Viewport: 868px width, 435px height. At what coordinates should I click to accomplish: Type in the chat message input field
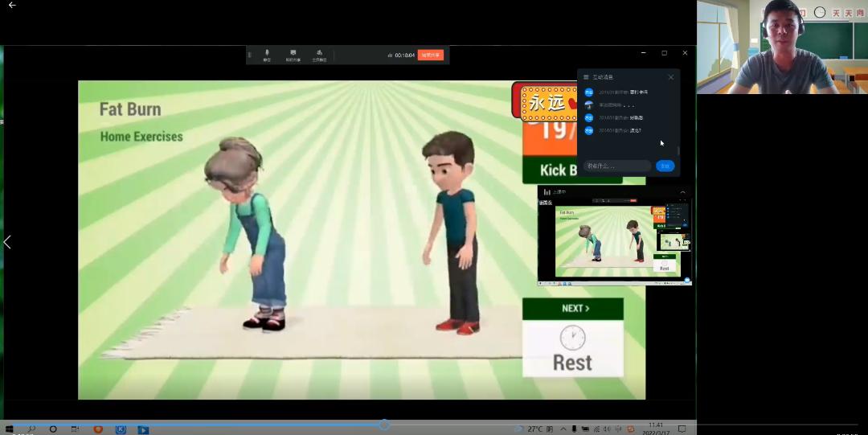click(616, 166)
